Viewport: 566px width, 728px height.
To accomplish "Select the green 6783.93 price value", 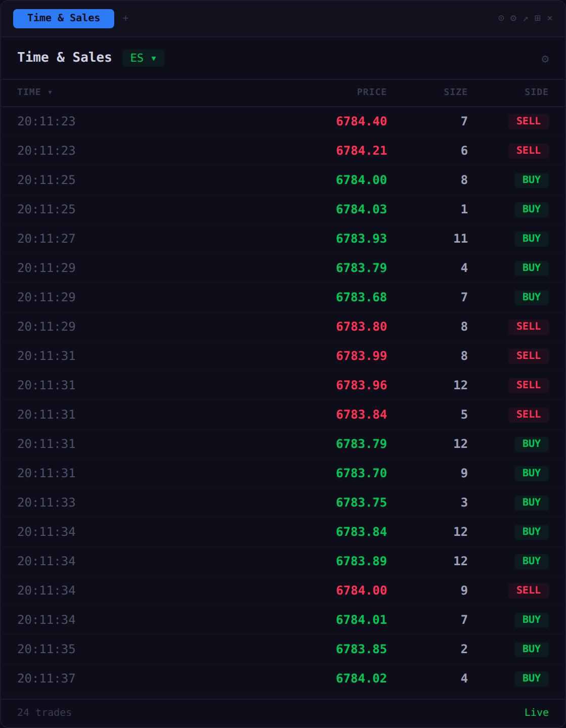I will [361, 239].
